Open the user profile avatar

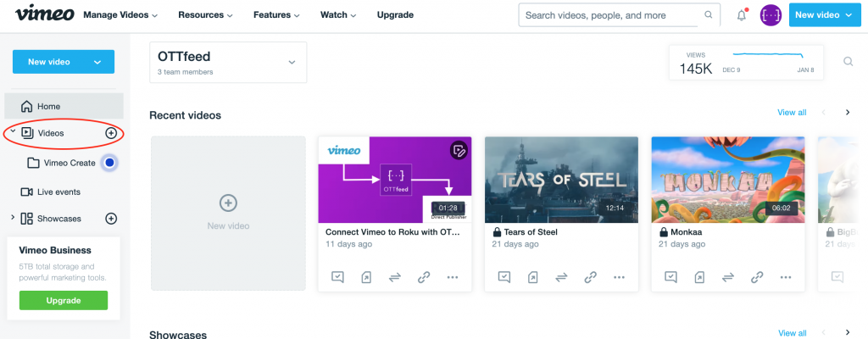tap(771, 15)
